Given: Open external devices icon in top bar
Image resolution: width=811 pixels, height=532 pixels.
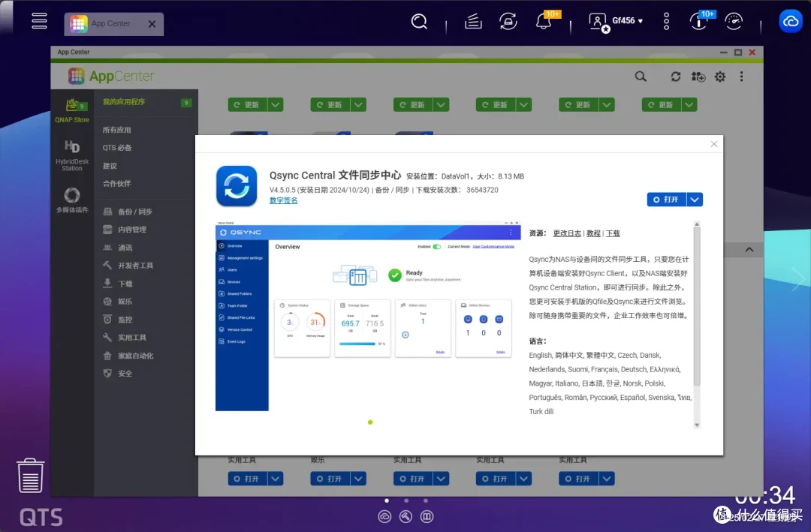Looking at the screenshot, I should (x=508, y=22).
